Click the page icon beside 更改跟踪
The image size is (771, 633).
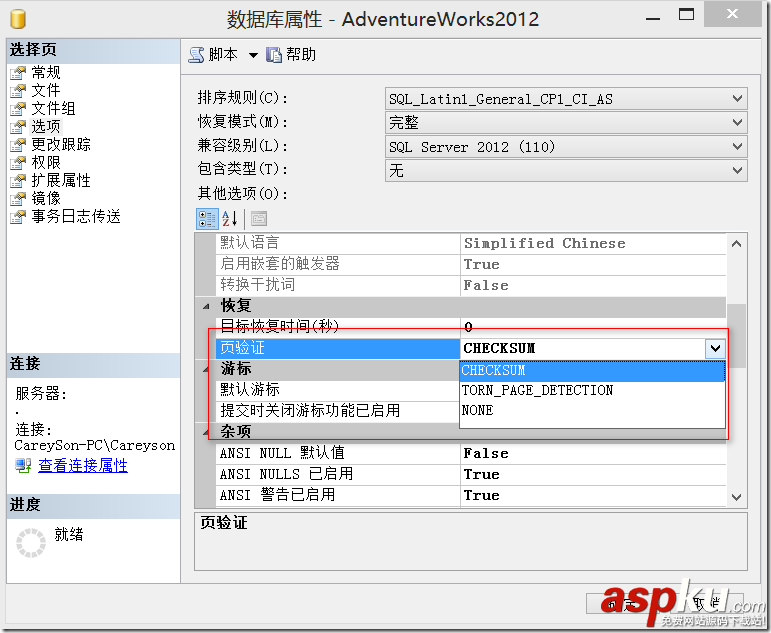pos(18,145)
